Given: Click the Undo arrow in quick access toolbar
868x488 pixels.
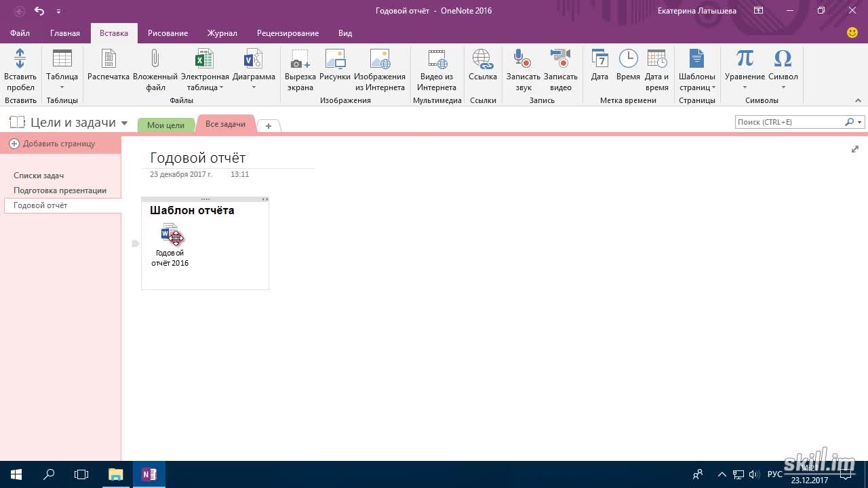Looking at the screenshot, I should (39, 11).
